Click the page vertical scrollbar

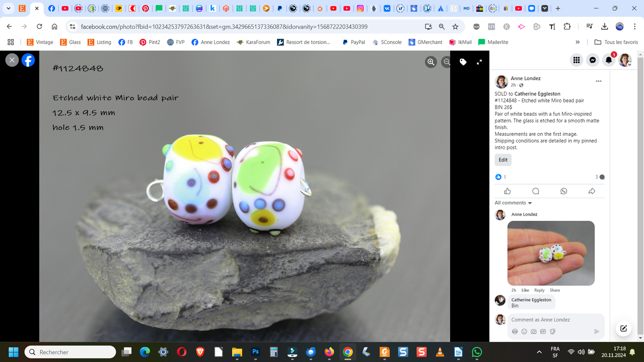[x=640, y=196]
